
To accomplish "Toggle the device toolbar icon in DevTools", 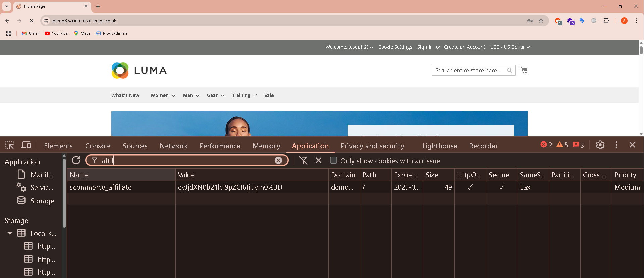I will tap(26, 145).
